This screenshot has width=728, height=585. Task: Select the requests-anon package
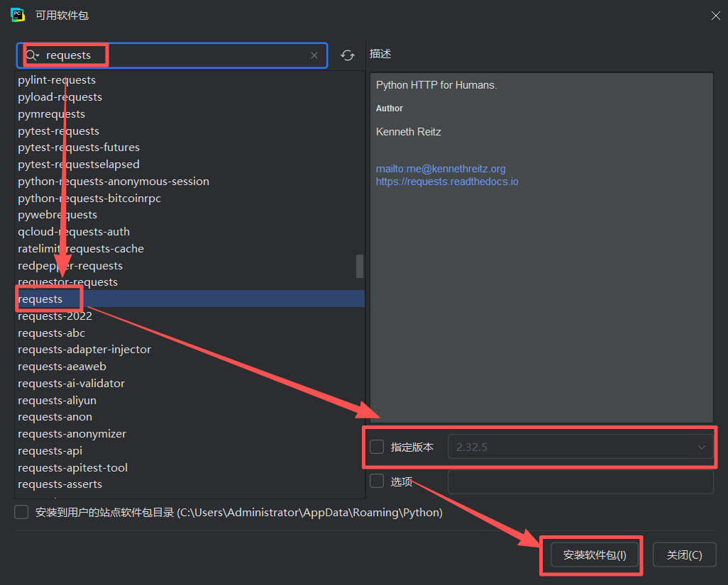point(55,417)
